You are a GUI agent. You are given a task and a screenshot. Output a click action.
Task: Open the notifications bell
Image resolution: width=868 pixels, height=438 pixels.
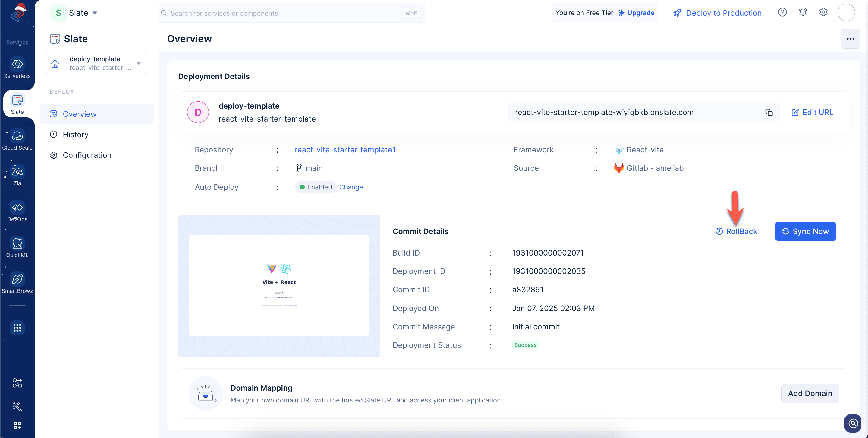803,13
